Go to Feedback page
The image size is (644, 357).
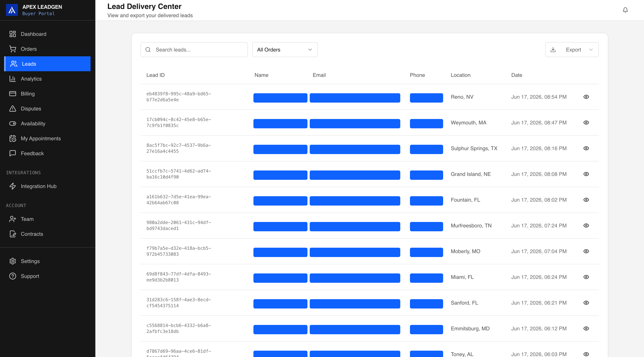[47, 153]
